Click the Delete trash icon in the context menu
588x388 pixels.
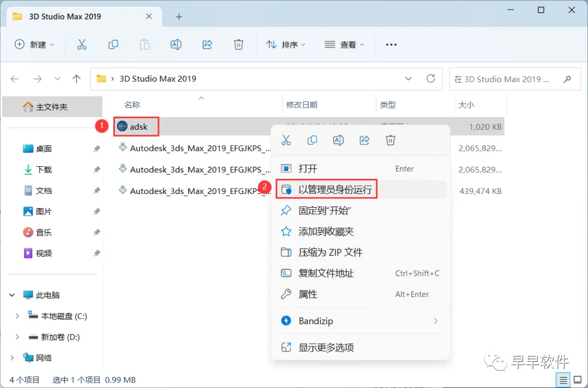390,141
